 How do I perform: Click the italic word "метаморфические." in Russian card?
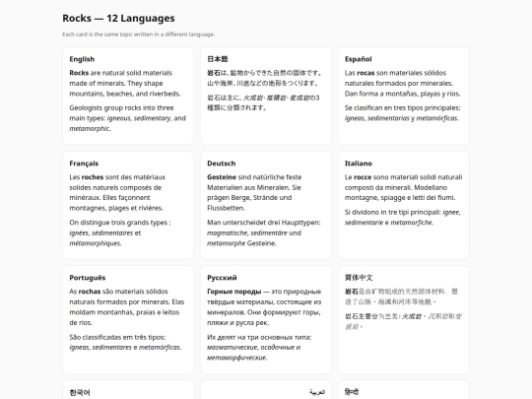[237, 358]
